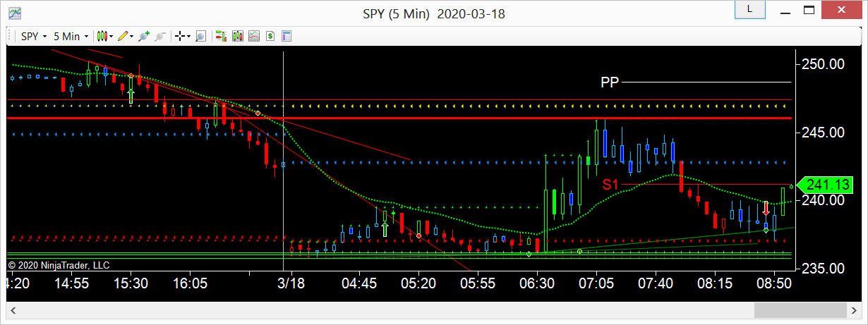
Task: Select the crosshair cursor icon
Action: (x=181, y=36)
